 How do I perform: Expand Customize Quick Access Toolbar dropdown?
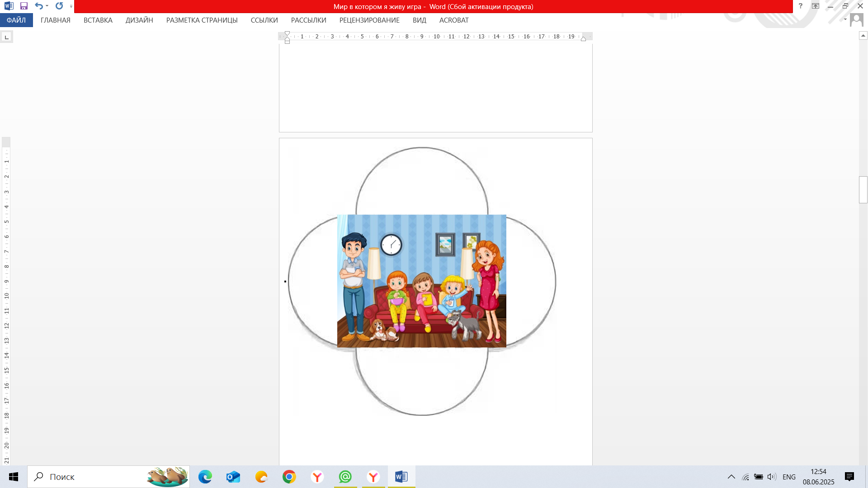coord(71,6)
